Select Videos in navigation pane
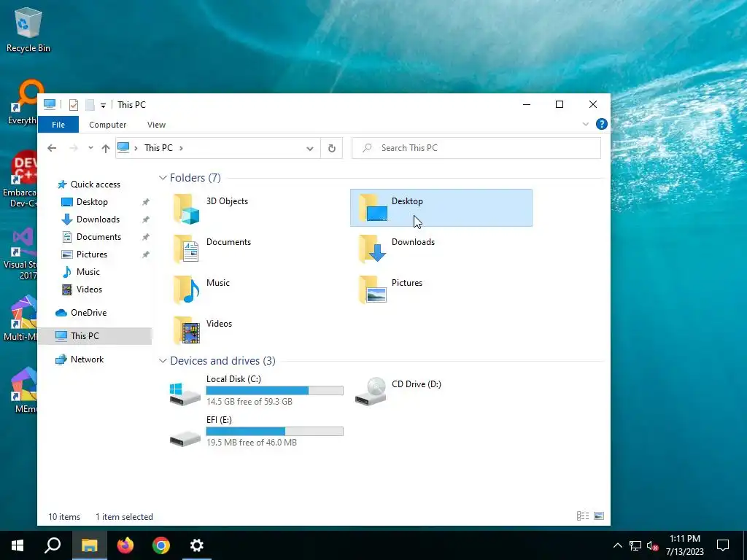Viewport: 747px width, 560px height. (88, 289)
